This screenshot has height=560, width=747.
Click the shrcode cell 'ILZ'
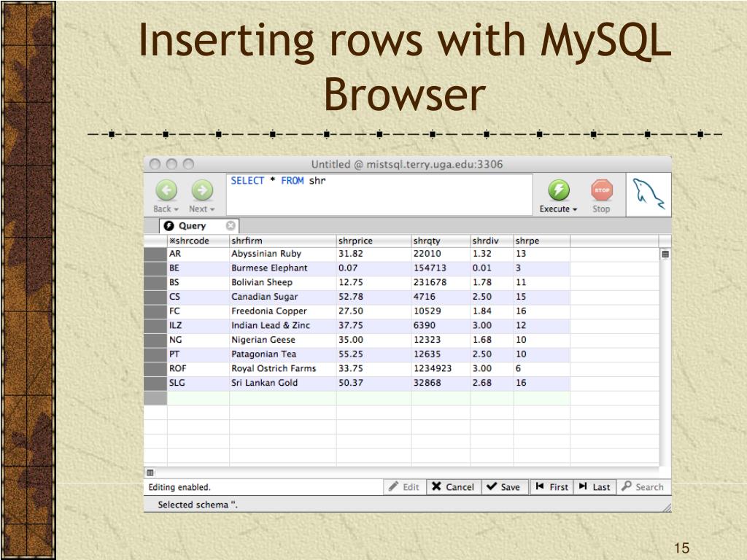(198, 326)
